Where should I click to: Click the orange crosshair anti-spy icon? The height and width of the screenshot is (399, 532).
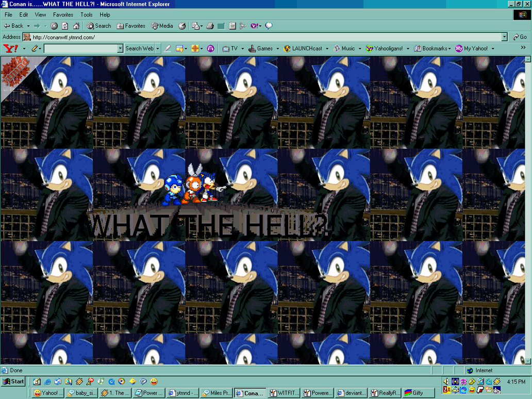click(195, 48)
